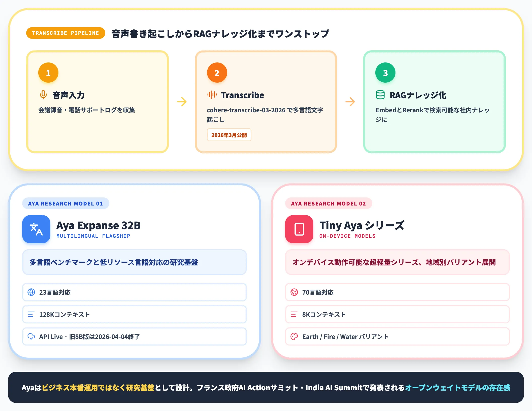Select the API Live 旧8B版 feature row
Viewport: 532px width, 411px height.
tap(135, 336)
